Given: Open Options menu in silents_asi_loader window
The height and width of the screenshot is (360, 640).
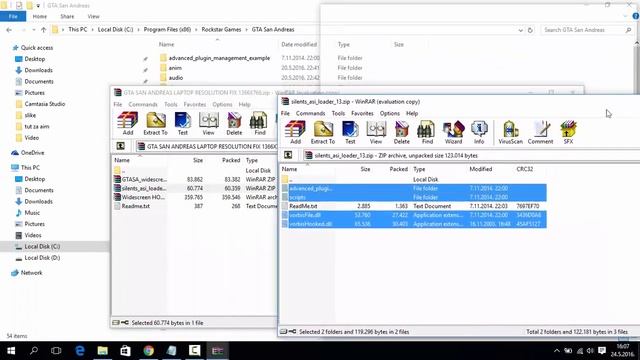Looking at the screenshot, I should (390, 113).
